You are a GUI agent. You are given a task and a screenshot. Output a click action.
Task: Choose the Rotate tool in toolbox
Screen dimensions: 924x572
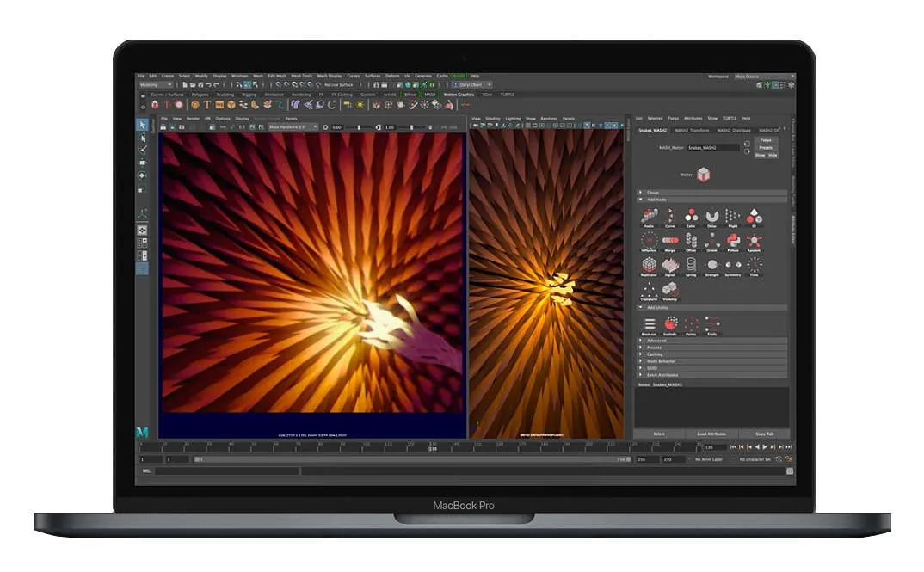click(142, 175)
